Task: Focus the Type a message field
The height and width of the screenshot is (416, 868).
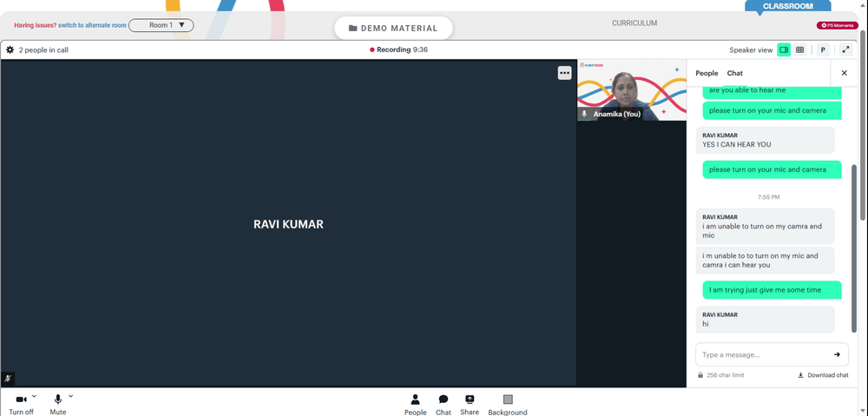Action: coord(764,354)
